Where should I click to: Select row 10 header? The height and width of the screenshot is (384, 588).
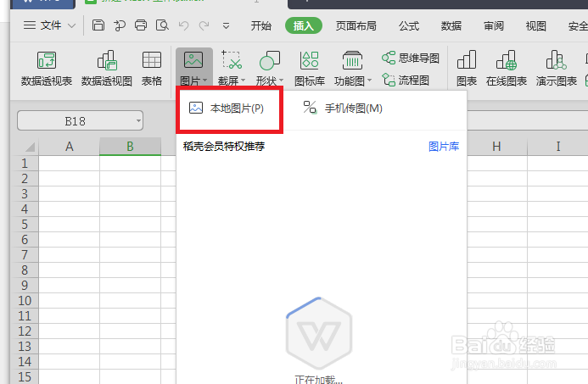coord(25,301)
